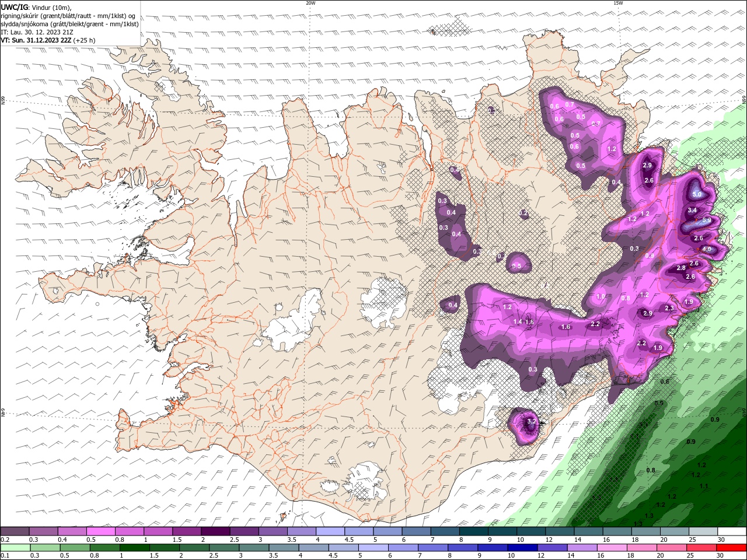This screenshot has height=560, width=747.
Task: Click the '20W' longitude label
Action: click(310, 3)
